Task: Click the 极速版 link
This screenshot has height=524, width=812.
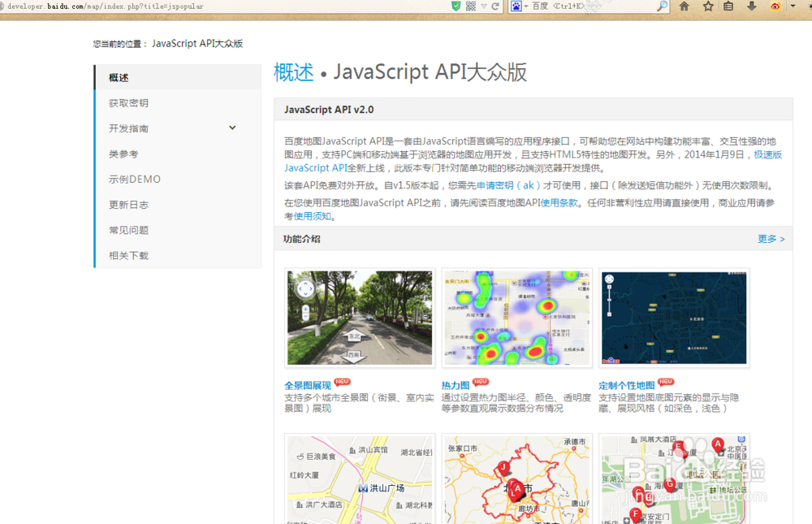Action: point(767,154)
